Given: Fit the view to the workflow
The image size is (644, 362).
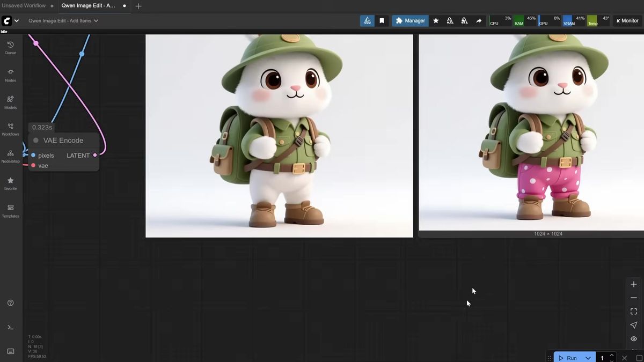Looking at the screenshot, I should click(634, 311).
